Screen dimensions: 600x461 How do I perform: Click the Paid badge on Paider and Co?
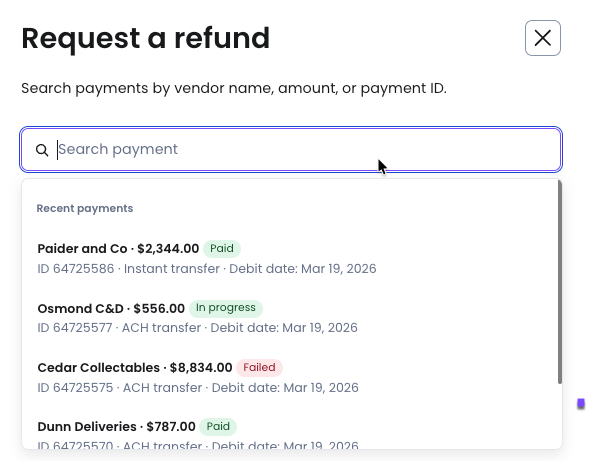click(222, 249)
